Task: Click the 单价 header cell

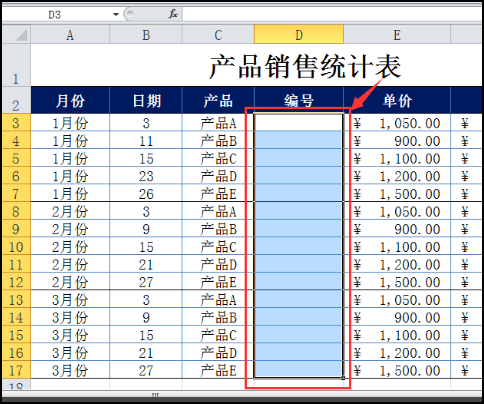Action: (397, 100)
